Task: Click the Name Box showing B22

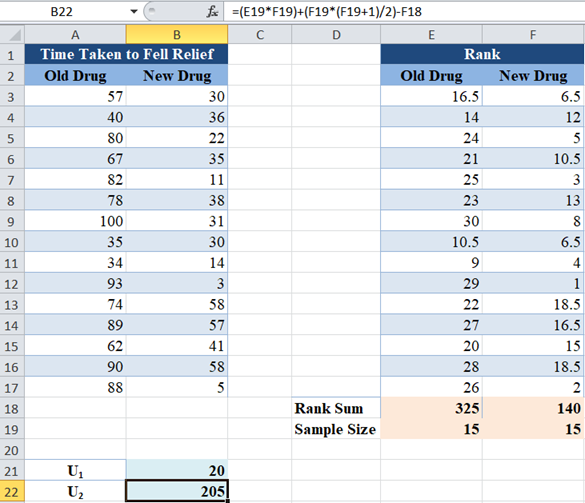Action: (x=62, y=12)
